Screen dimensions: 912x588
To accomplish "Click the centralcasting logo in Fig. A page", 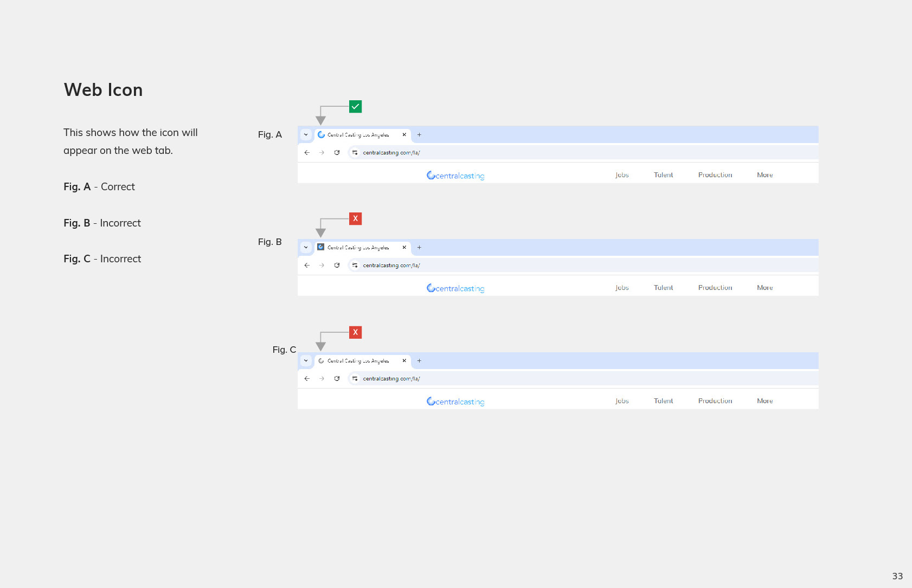I will pos(455,176).
